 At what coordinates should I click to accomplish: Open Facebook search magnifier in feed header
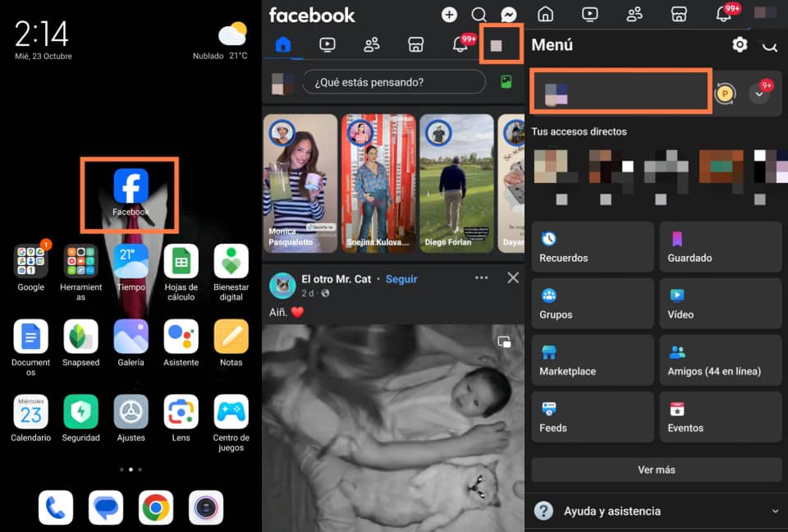click(x=479, y=15)
